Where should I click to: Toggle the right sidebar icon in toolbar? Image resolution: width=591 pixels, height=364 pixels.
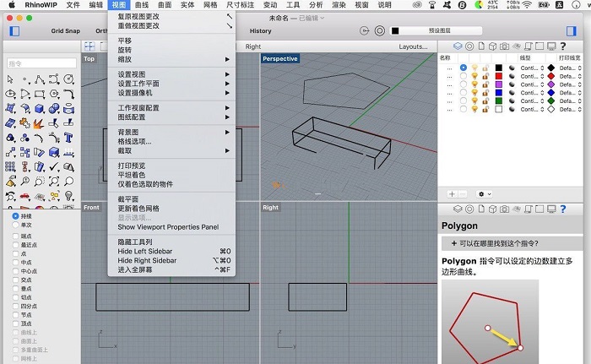coord(572,31)
